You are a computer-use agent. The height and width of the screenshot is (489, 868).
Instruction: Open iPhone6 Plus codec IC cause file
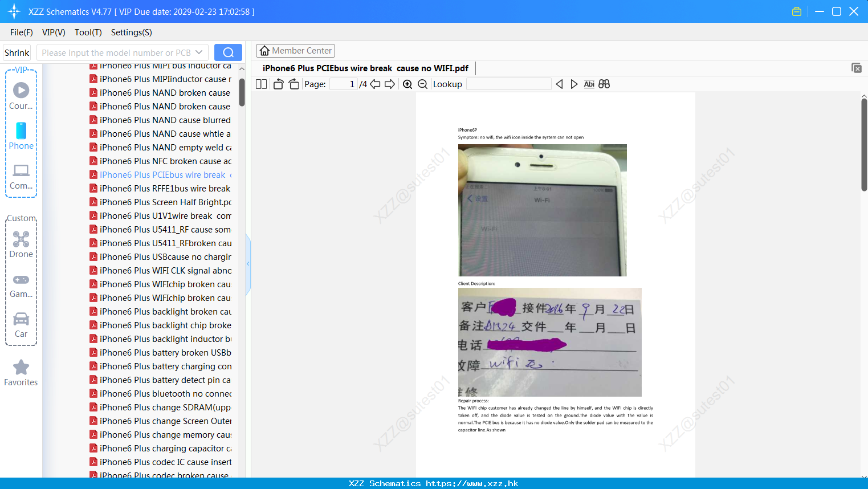click(160, 462)
